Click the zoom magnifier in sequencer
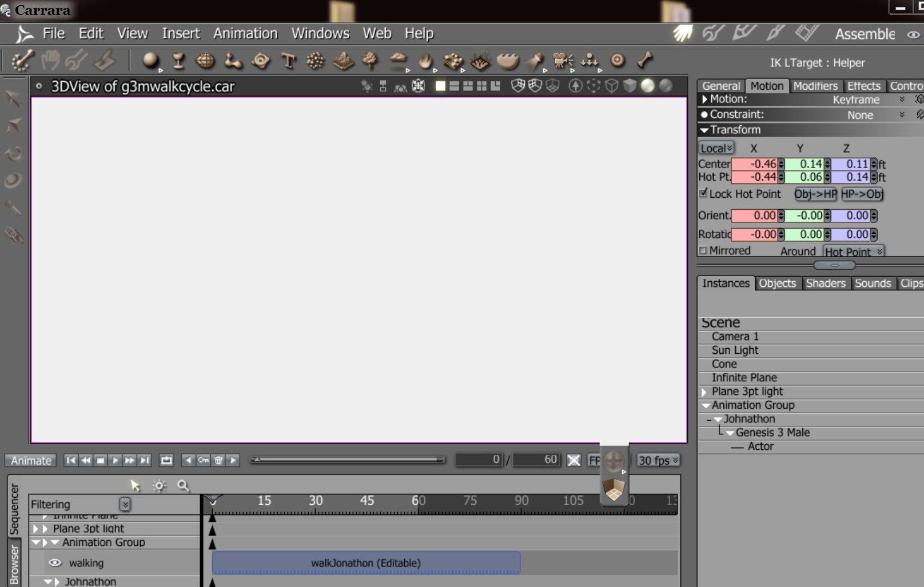 point(183,486)
